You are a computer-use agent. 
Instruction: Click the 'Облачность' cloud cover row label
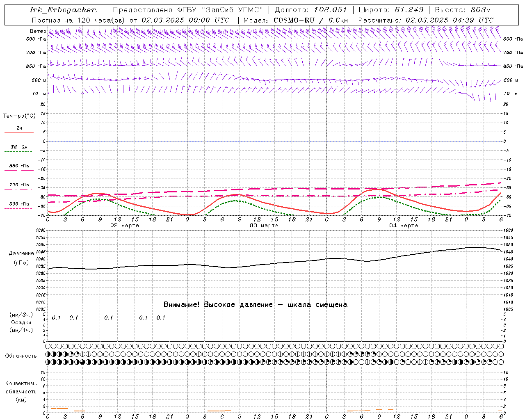[x=21, y=356]
